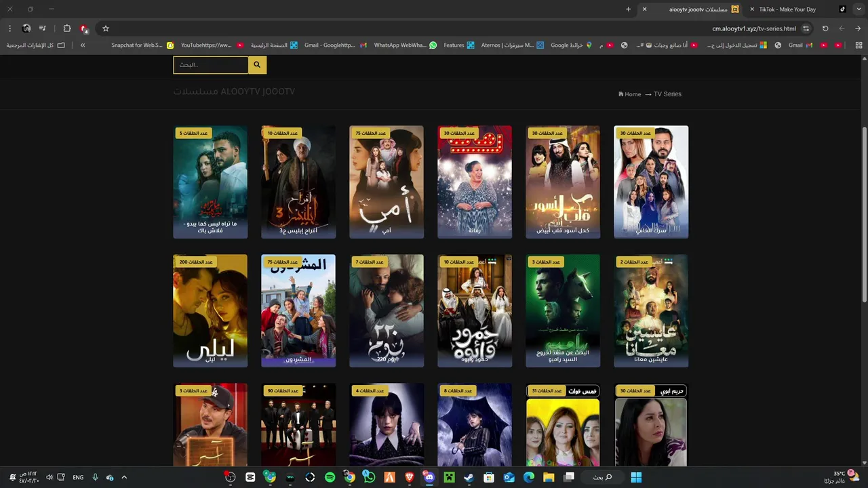Open the Aternos servers bookmark
Viewport: 868px width, 488px height.
[x=513, y=45]
